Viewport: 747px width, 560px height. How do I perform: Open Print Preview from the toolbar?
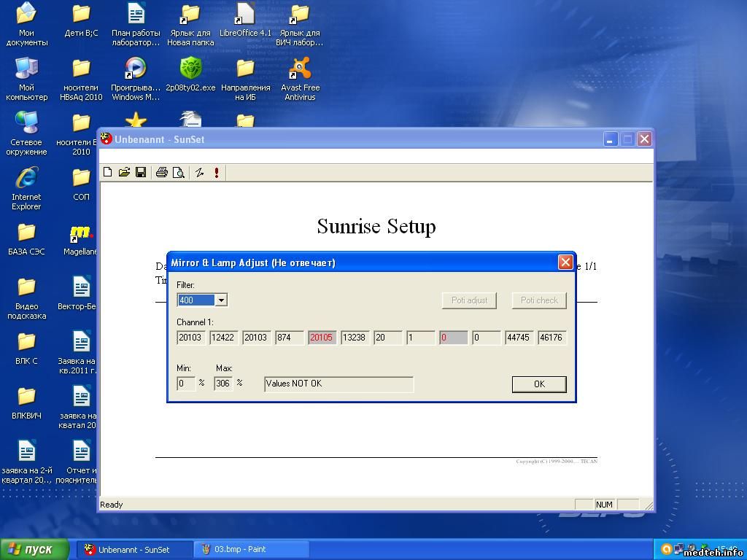178,173
